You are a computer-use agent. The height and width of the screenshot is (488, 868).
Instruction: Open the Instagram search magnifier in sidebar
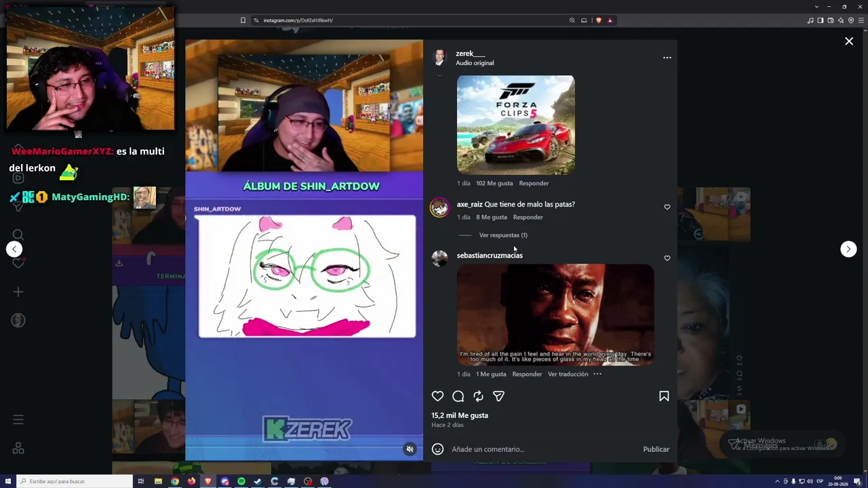[18, 235]
